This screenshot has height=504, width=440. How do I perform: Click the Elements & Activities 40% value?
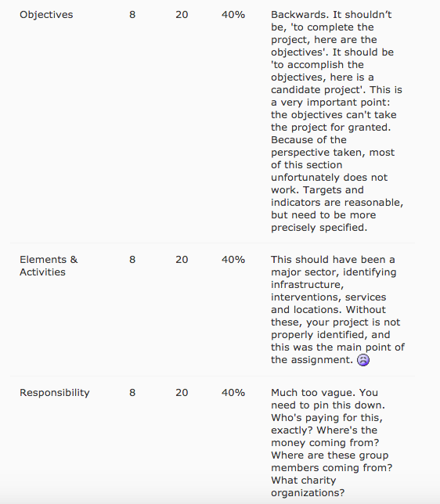tap(233, 260)
